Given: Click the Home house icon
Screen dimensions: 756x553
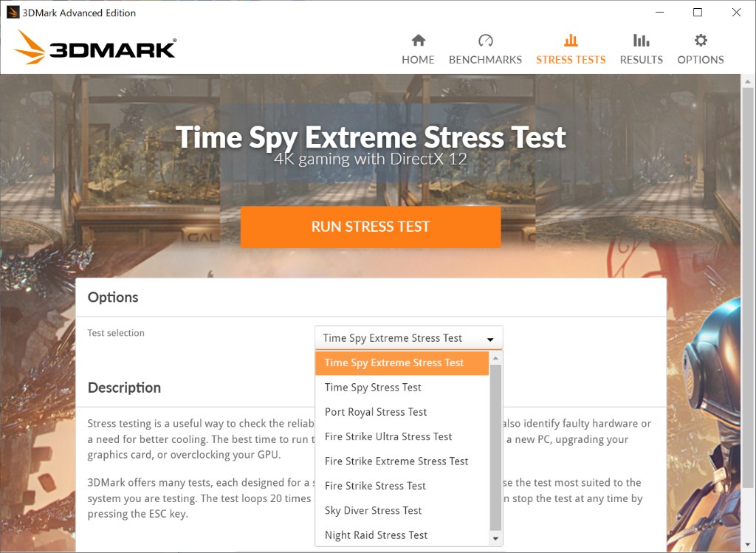Looking at the screenshot, I should tap(418, 41).
